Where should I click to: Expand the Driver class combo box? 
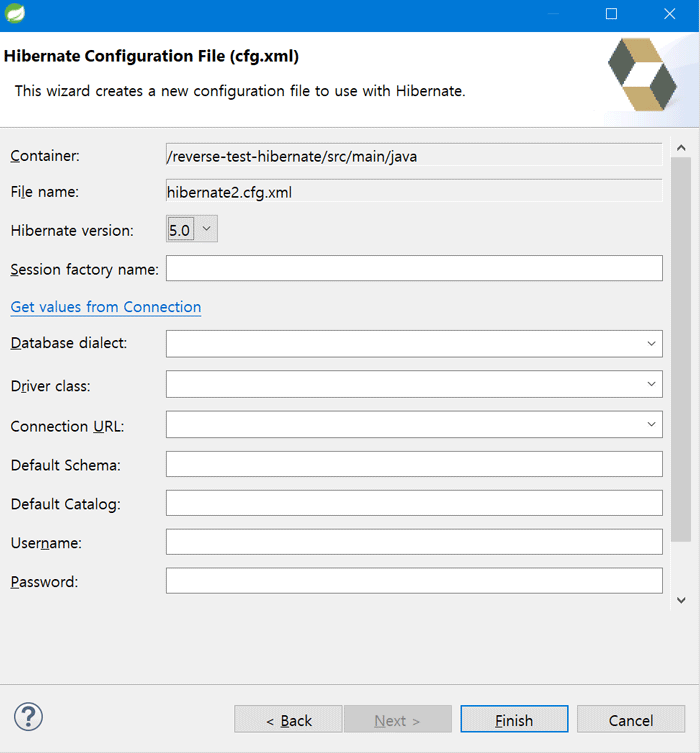pyautogui.click(x=651, y=384)
